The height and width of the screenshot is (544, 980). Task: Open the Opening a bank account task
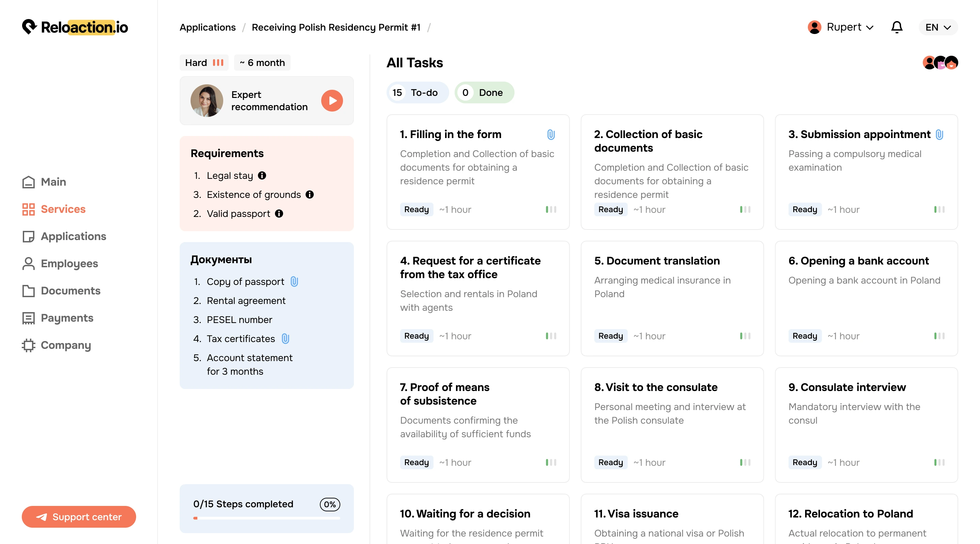(866, 299)
